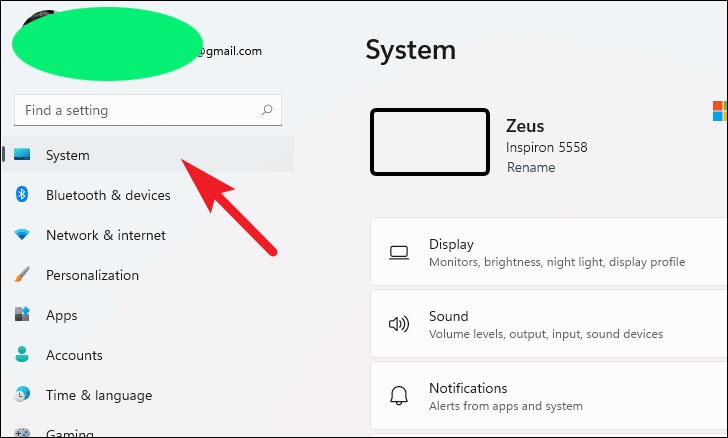The width and height of the screenshot is (728, 438).
Task: Open the Gaming category
Action: point(70,433)
